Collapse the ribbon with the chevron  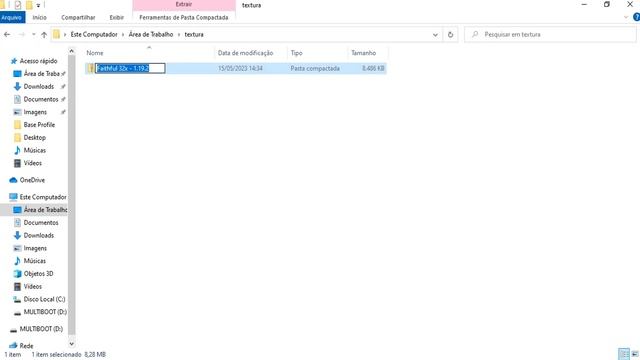tap(626, 17)
